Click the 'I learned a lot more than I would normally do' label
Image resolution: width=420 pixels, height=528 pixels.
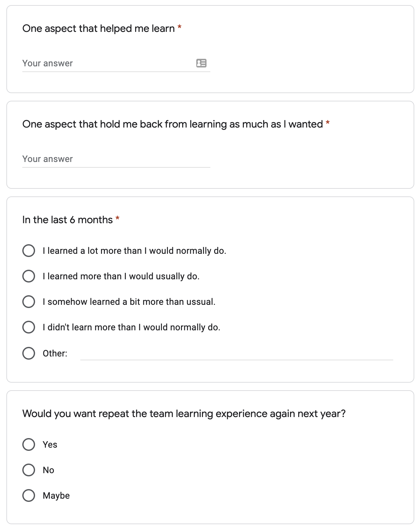point(134,251)
